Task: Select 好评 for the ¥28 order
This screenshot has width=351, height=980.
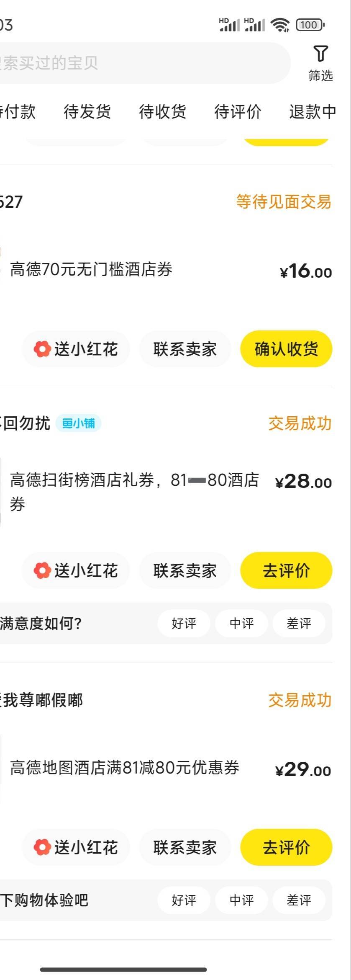Action: tap(184, 624)
